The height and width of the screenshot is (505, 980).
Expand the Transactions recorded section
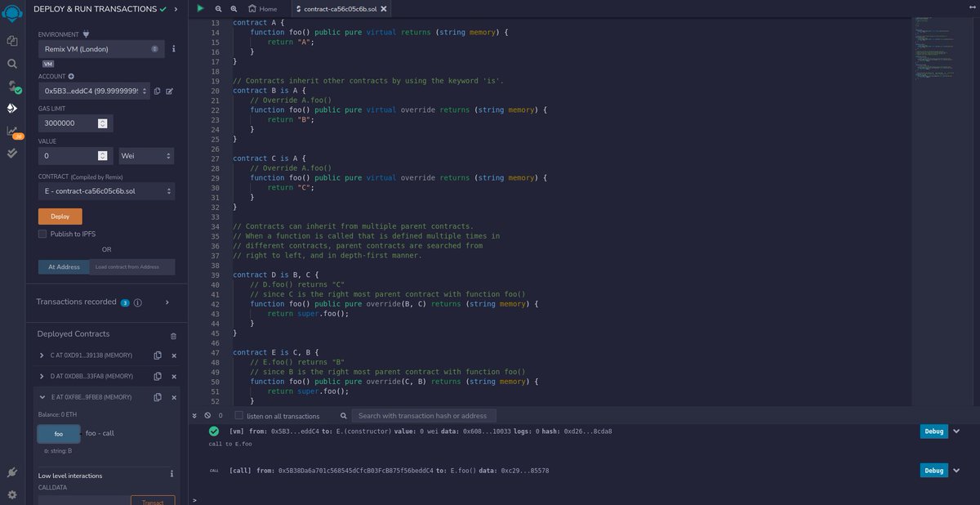[167, 302]
